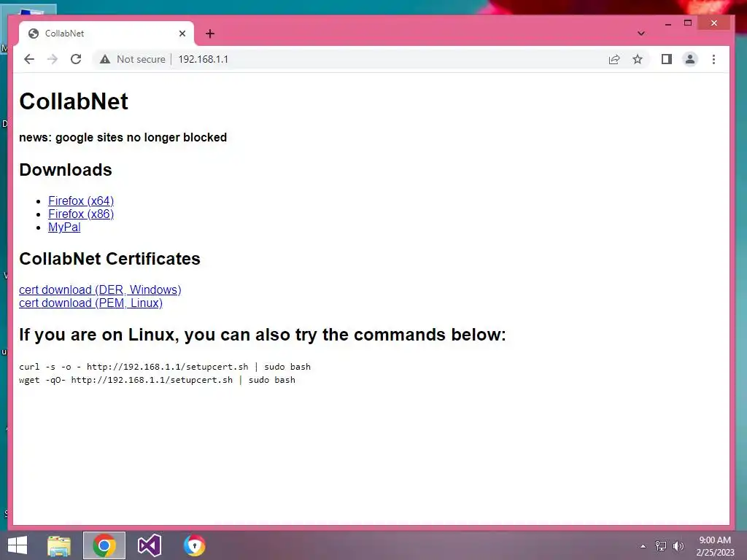747x560 pixels.
Task: Open the taskbar clock and date
Action: (715, 546)
